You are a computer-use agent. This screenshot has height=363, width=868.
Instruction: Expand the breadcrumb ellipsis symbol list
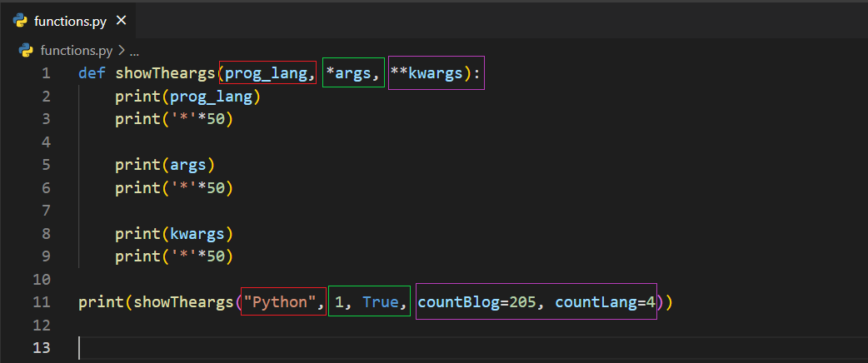tap(134, 50)
